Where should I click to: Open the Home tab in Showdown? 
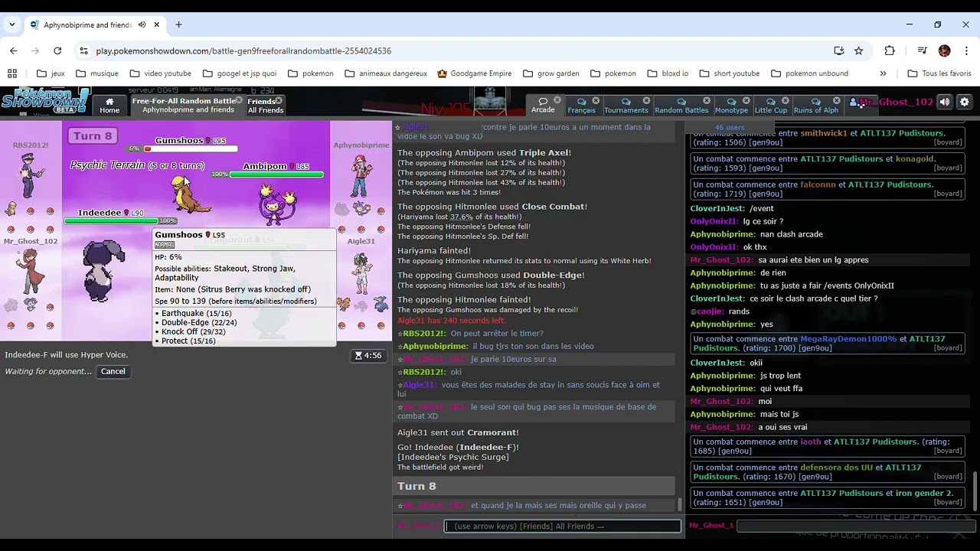pyautogui.click(x=109, y=105)
